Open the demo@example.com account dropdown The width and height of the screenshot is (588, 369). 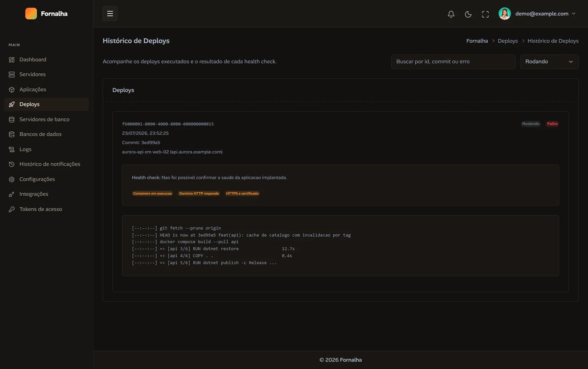[537, 14]
